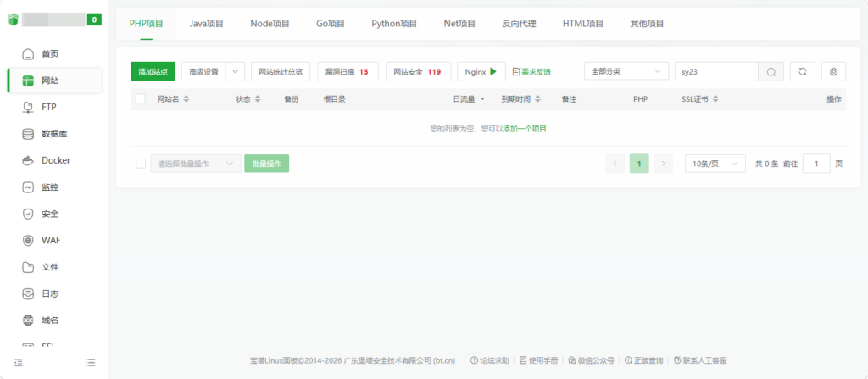Expand the 高级设置 dropdown arrow
This screenshot has height=379, width=868.
click(x=236, y=71)
